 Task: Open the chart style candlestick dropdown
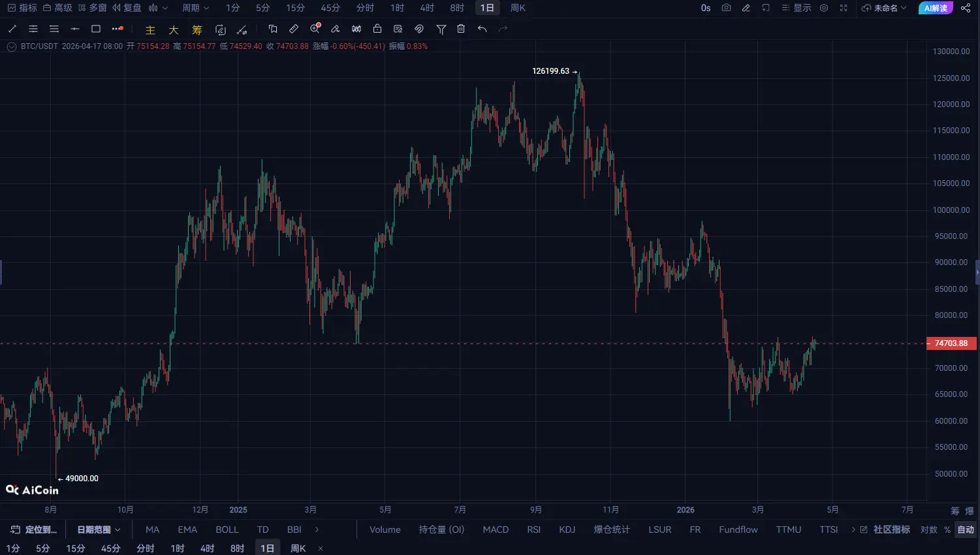click(158, 8)
